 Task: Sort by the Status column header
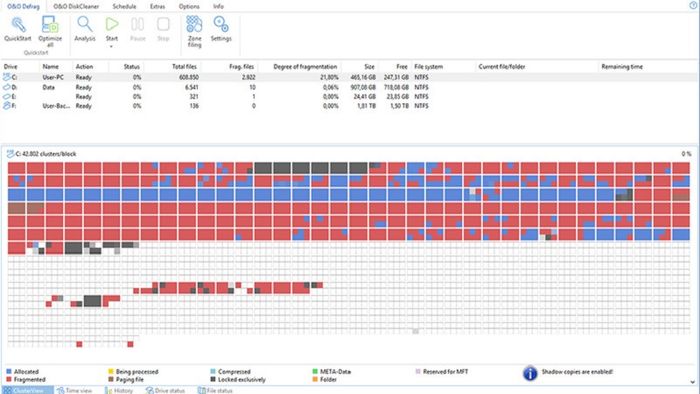click(x=132, y=66)
